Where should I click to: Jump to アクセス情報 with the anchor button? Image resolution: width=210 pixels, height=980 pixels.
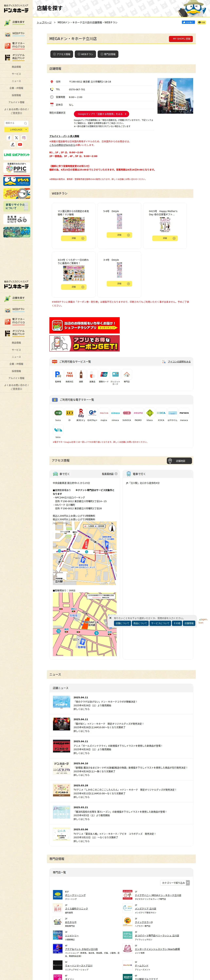62,54
